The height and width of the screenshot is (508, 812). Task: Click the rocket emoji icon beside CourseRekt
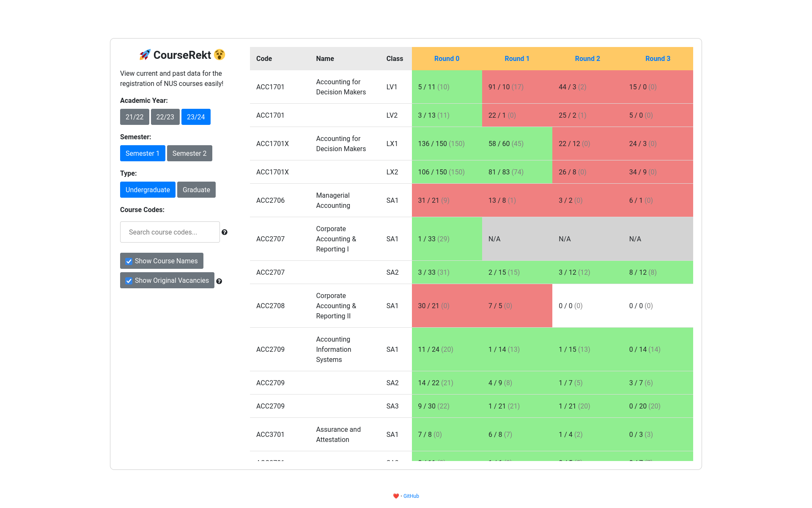tap(145, 55)
